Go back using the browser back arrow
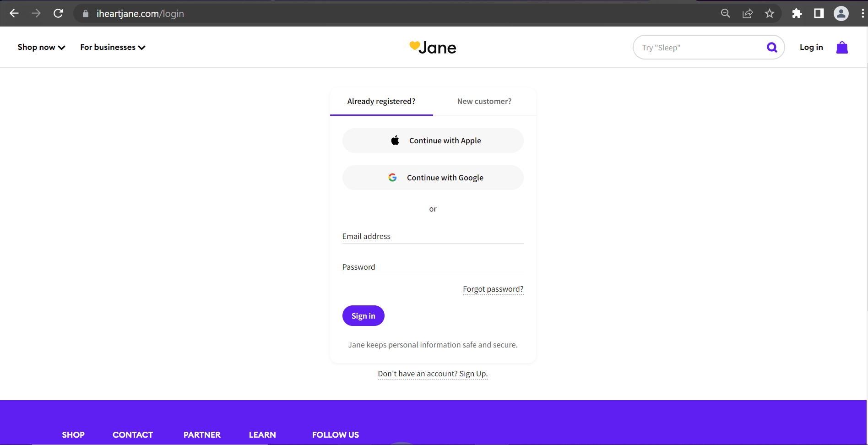This screenshot has width=868, height=445. tap(14, 13)
